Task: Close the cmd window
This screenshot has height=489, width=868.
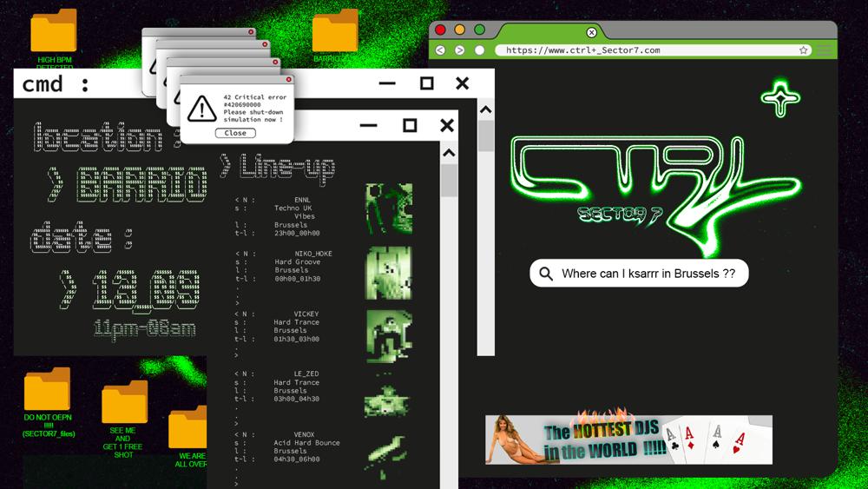Action: click(x=463, y=83)
